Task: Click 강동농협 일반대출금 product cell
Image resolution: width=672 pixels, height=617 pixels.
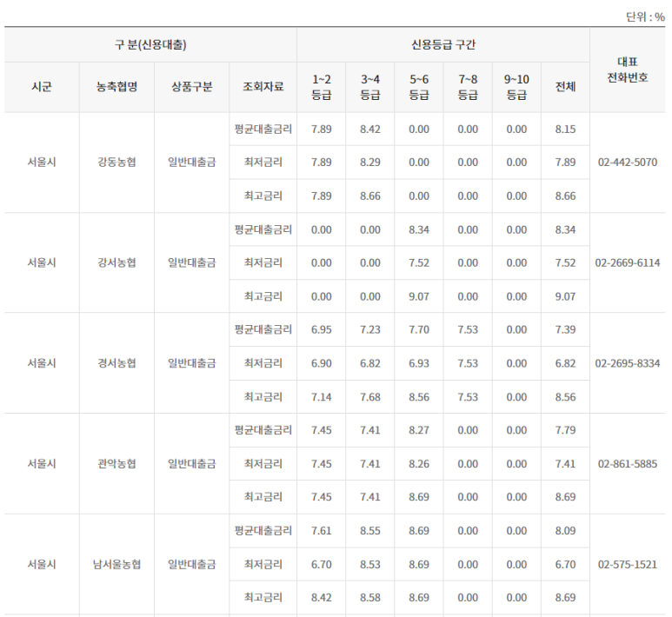Action: click(191, 163)
